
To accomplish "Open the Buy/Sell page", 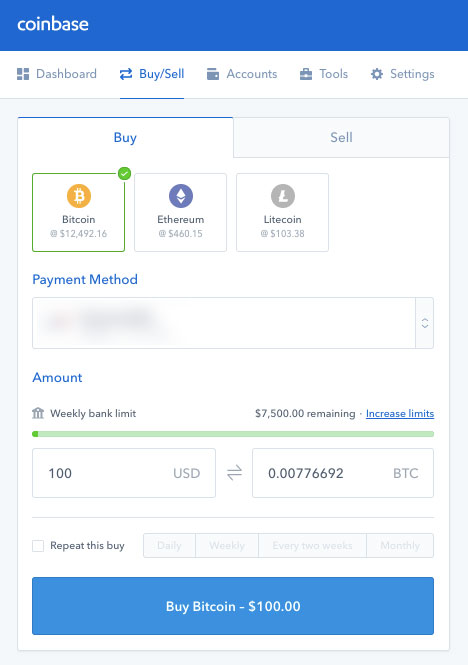I will coord(152,74).
